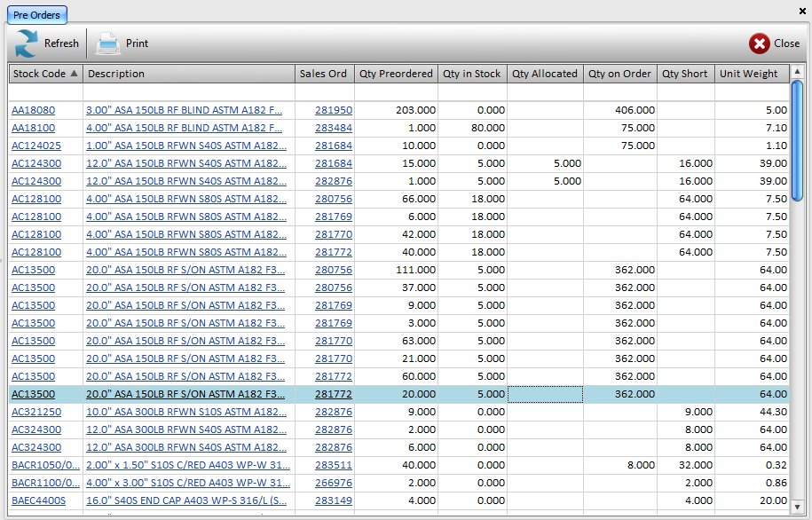This screenshot has height=520, width=812.
Task: Click the red Close icon
Action: (759, 43)
